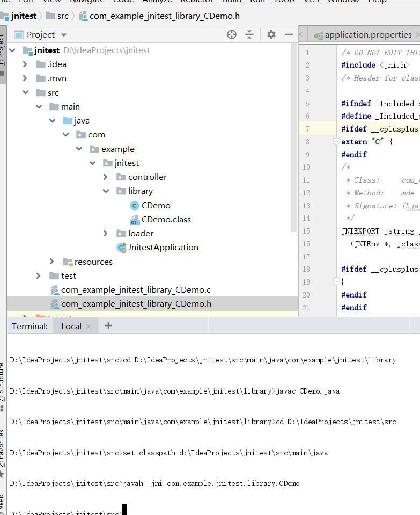Image resolution: width=420 pixels, height=515 pixels.
Task: Open the View menu
Action: 51,1
